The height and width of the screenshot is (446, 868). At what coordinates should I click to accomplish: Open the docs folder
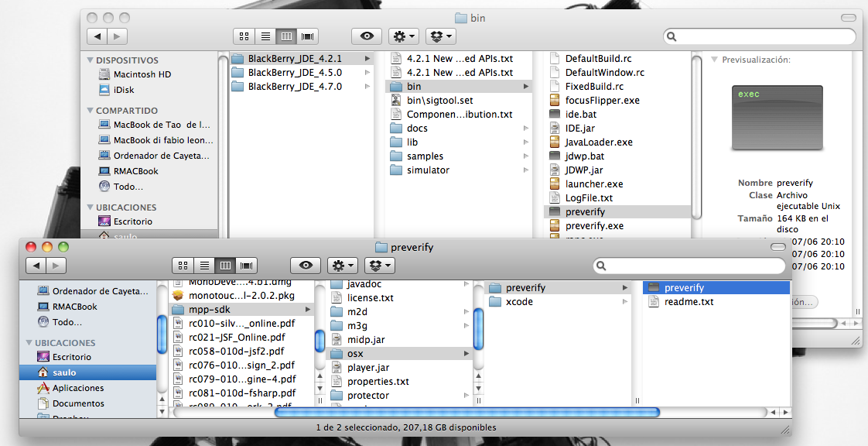click(x=459, y=128)
